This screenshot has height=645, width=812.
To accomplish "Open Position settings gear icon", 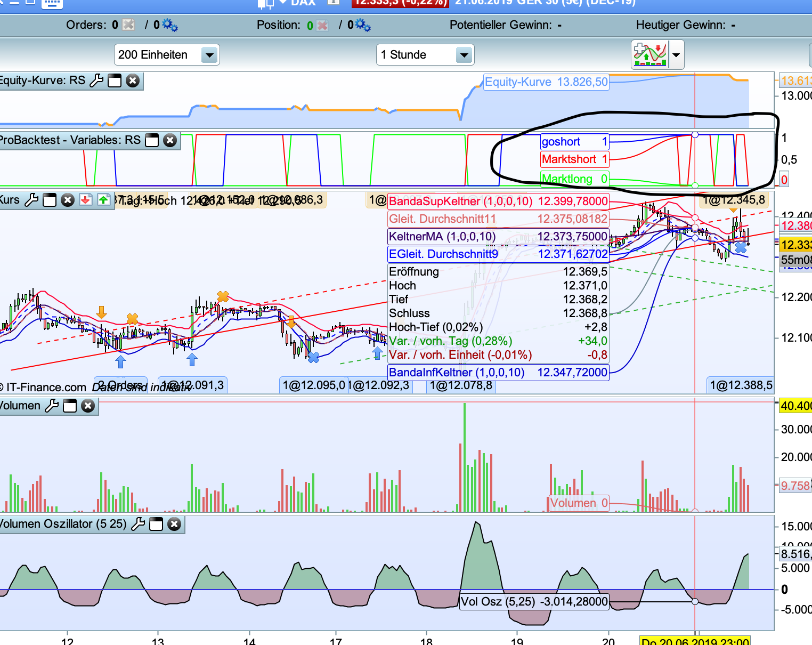I will (363, 25).
